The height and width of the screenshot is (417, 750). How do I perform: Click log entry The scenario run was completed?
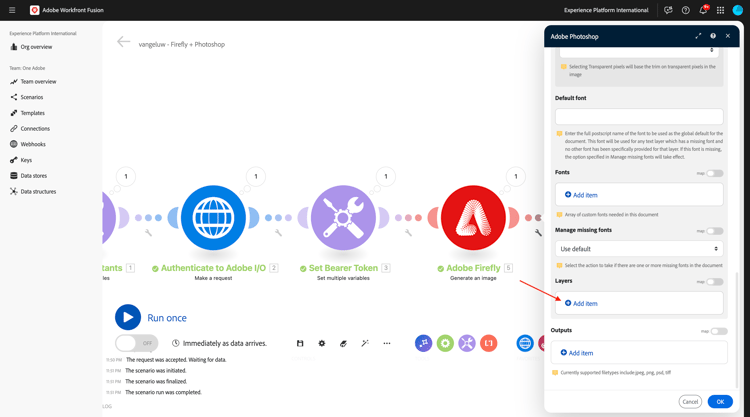[x=163, y=392]
